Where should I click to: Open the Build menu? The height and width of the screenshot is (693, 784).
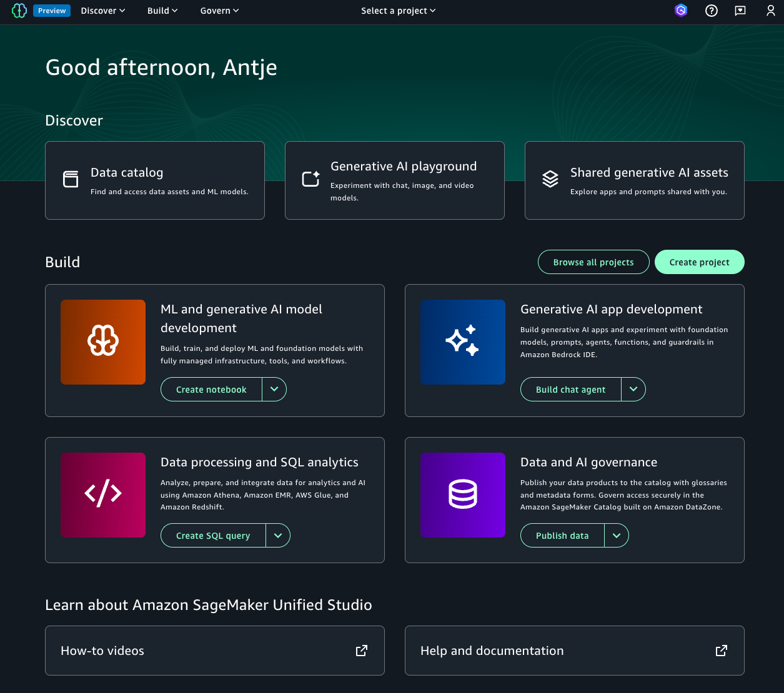(x=162, y=11)
